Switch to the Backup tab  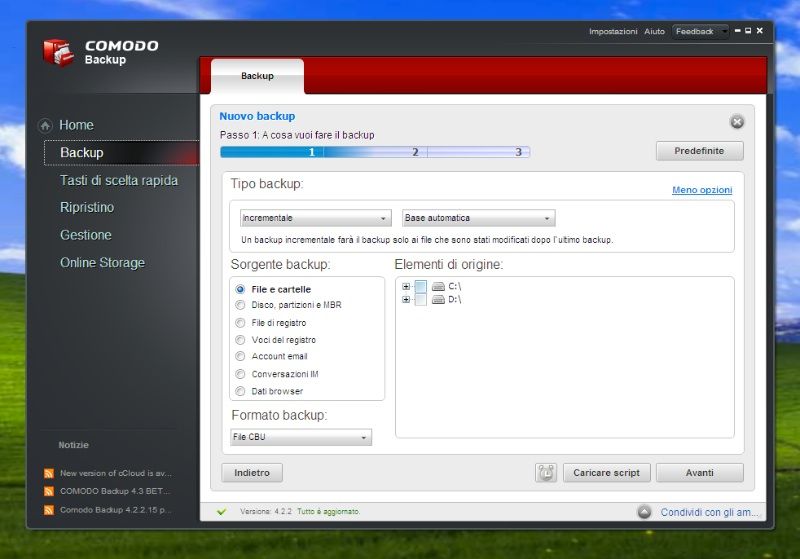(257, 76)
